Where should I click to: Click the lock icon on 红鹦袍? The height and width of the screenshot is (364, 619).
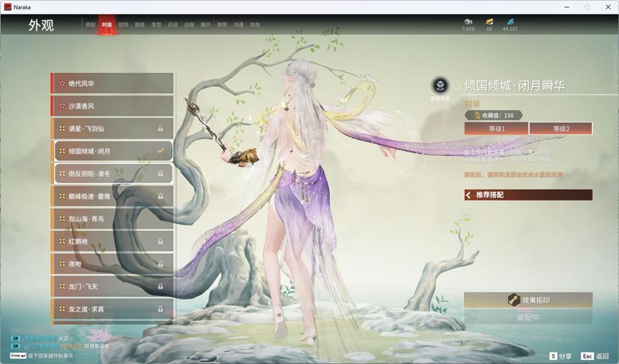coord(161,241)
